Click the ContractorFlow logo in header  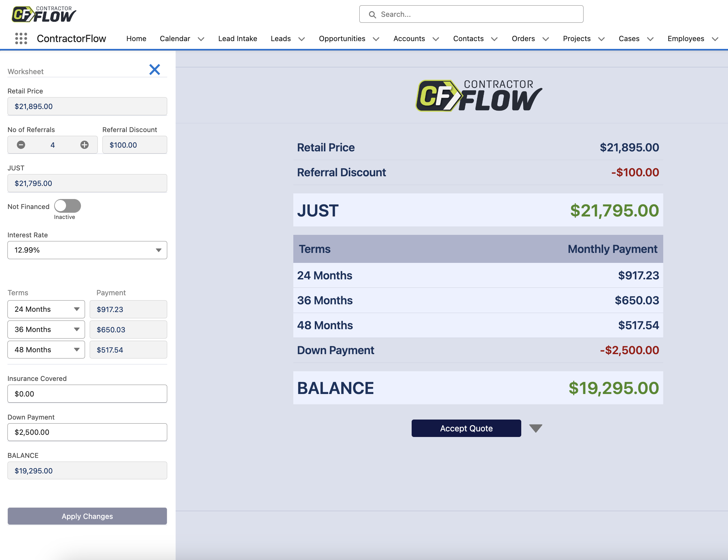[44, 14]
